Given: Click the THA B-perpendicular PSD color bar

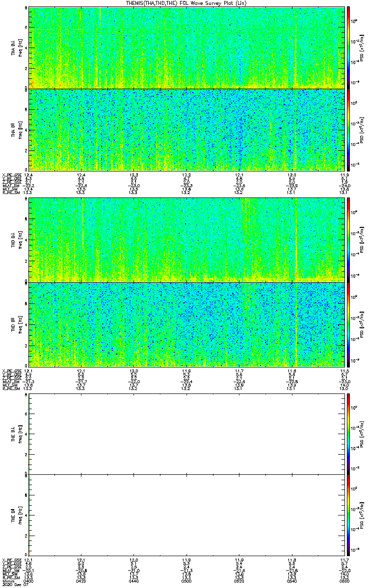Looking at the screenshot, I should tap(348, 47).
